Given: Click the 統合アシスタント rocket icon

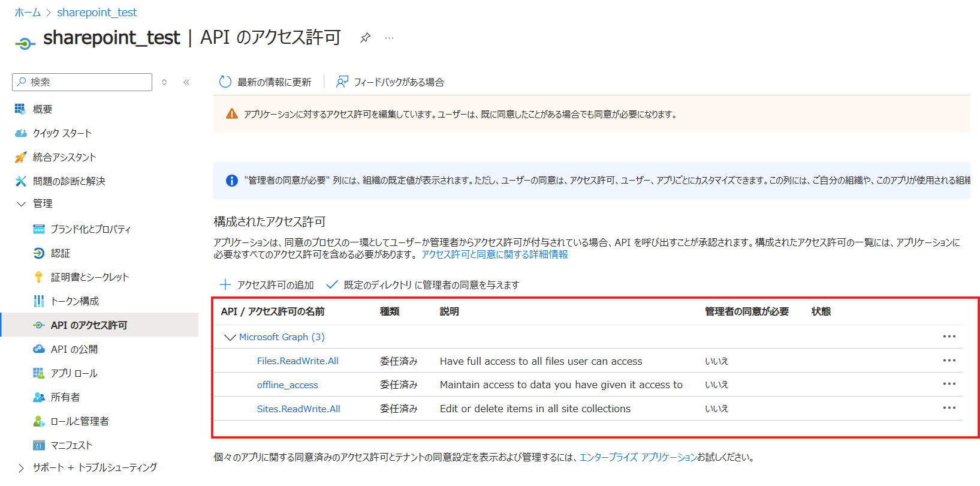Looking at the screenshot, I should tap(20, 157).
